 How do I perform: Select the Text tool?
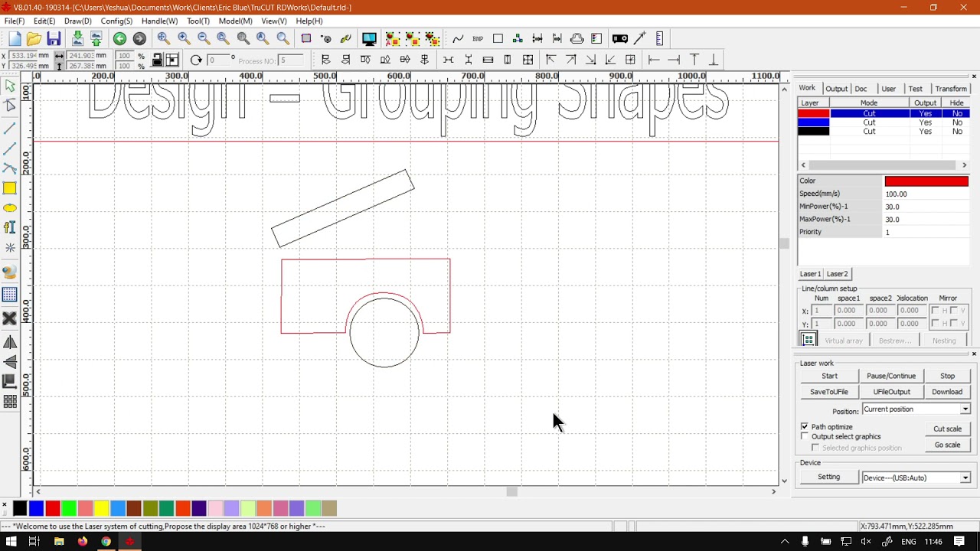pyautogui.click(x=10, y=227)
